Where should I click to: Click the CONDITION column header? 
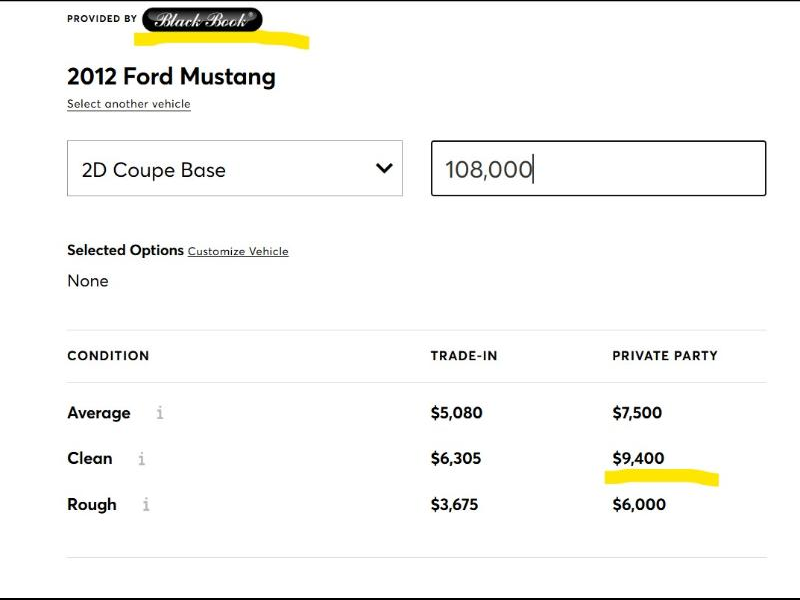108,356
